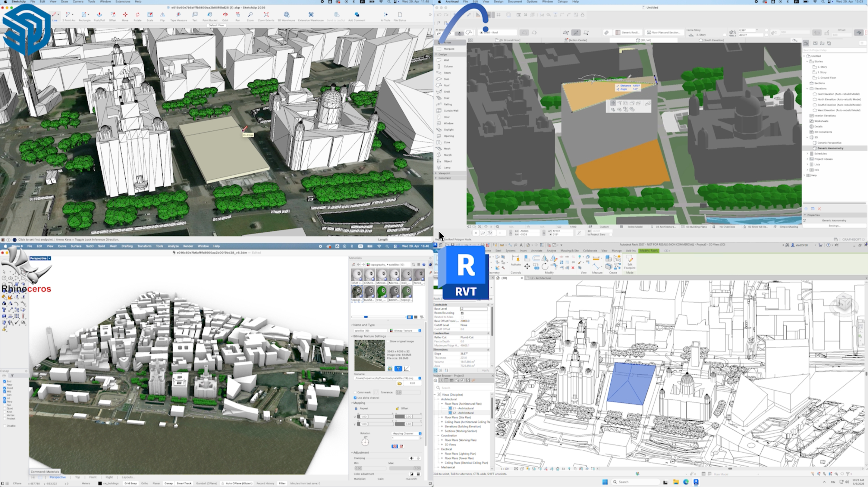Select SketchUp's Rectangle tool
868x487 pixels.
(84, 16)
